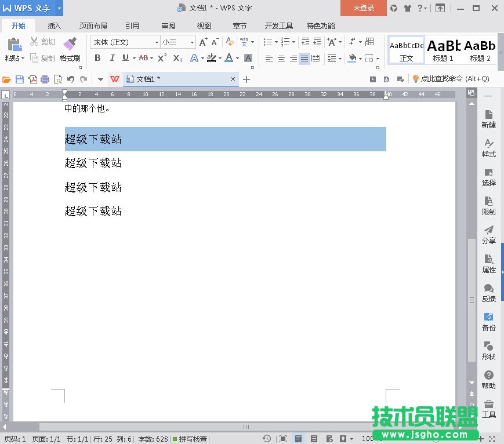Screen dimensions: 504x444
Task: Click the print icon in quick toolbar
Action: click(45, 79)
